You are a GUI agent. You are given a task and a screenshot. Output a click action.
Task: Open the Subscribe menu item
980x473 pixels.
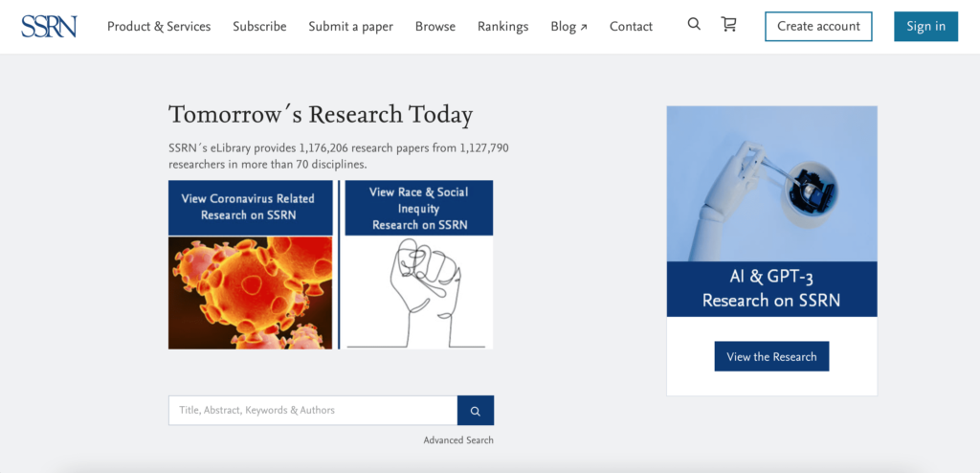tap(259, 27)
